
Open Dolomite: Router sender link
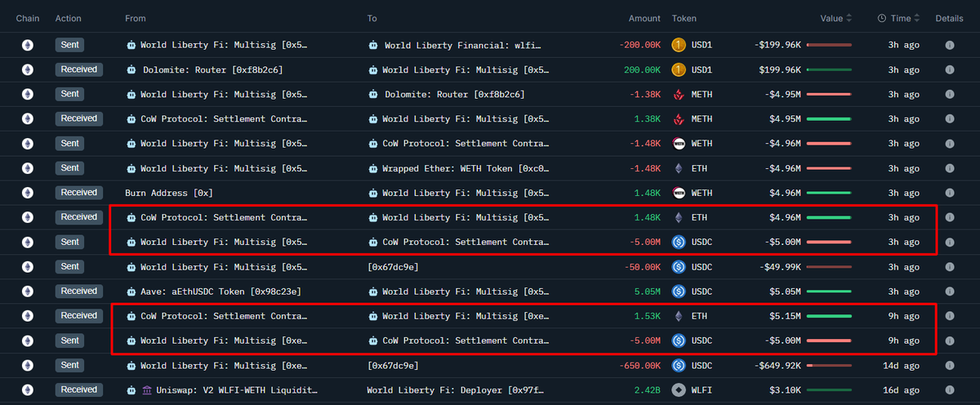(x=212, y=70)
